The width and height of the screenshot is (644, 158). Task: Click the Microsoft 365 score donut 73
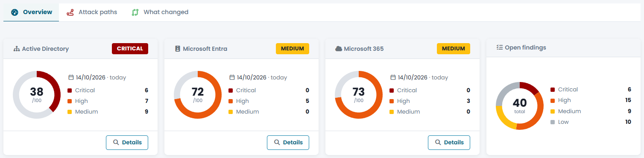[359, 95]
